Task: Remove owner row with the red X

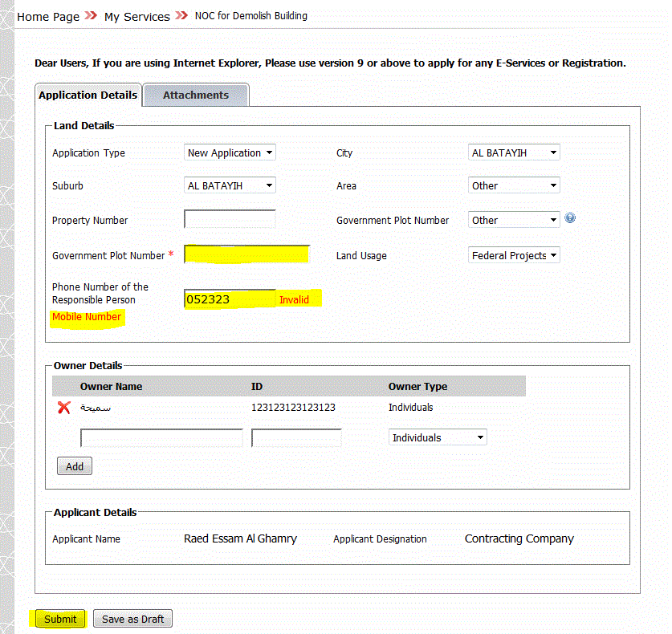Action: click(x=64, y=408)
